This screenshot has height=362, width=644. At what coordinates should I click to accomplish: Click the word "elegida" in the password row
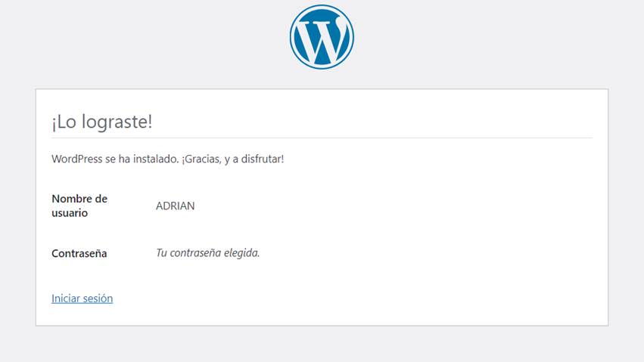[241, 253]
